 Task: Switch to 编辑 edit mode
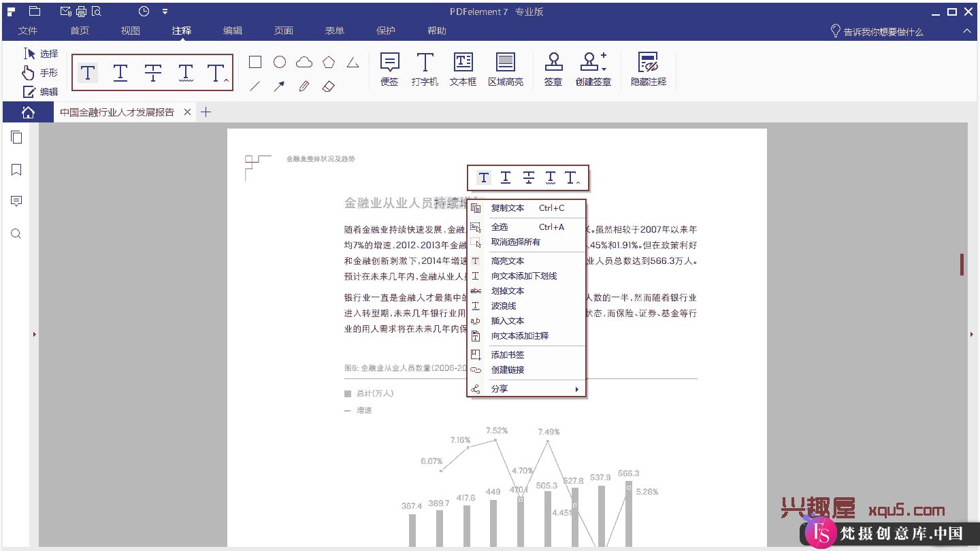tap(41, 92)
